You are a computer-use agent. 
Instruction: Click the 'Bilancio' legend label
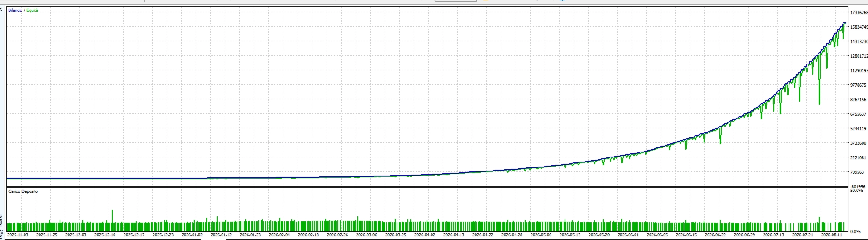point(15,10)
